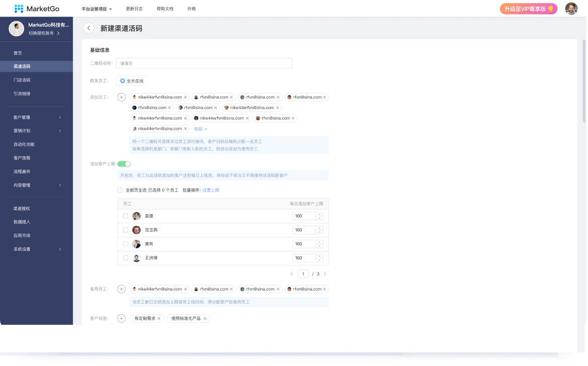Check the 全部页全选 checkbox

(x=120, y=191)
